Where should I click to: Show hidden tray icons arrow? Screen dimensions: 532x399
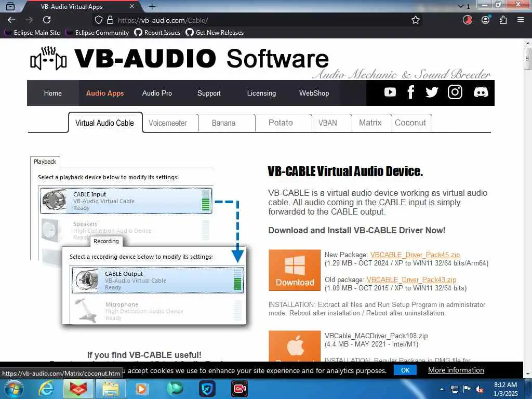click(442, 390)
